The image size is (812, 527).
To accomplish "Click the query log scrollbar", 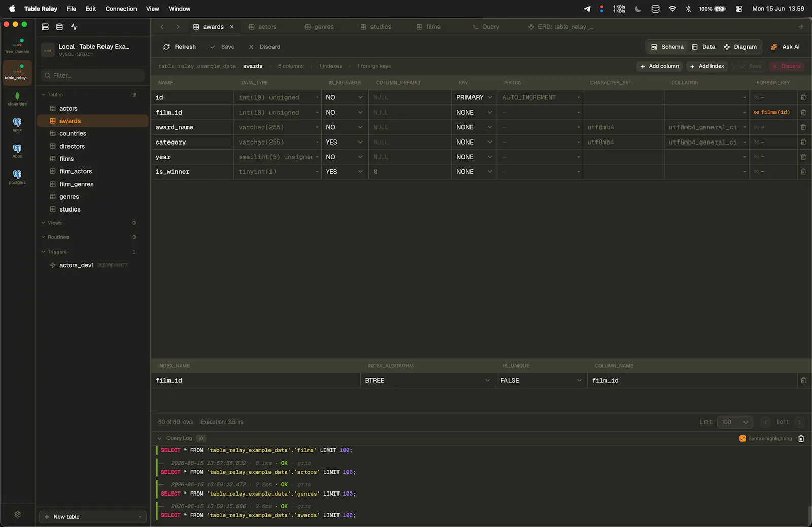I will [x=809, y=515].
